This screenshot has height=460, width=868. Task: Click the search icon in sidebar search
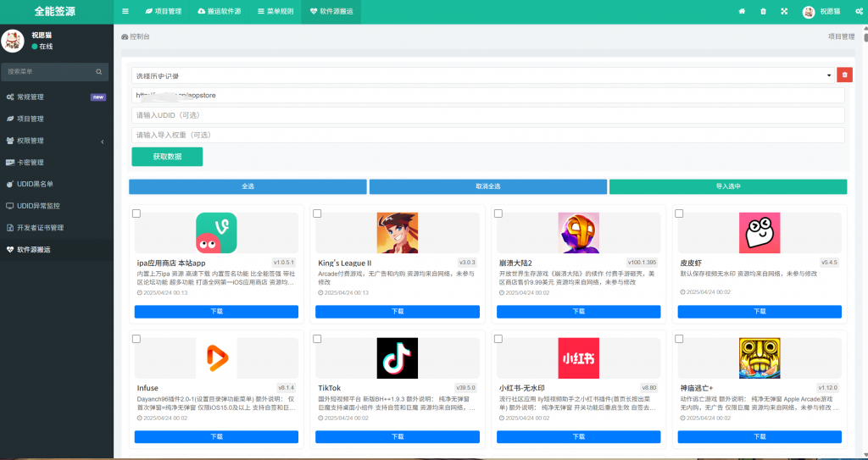(x=98, y=72)
